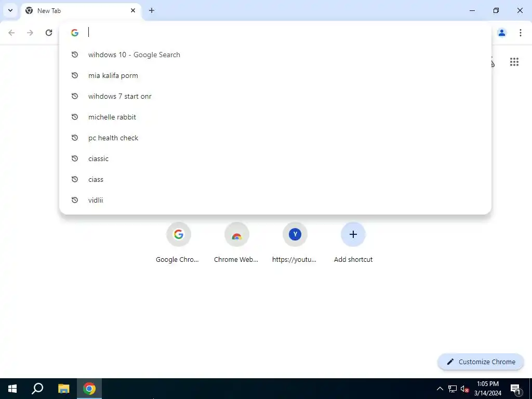
Task: Click history icon beside 'vidlii'
Action: point(75,200)
